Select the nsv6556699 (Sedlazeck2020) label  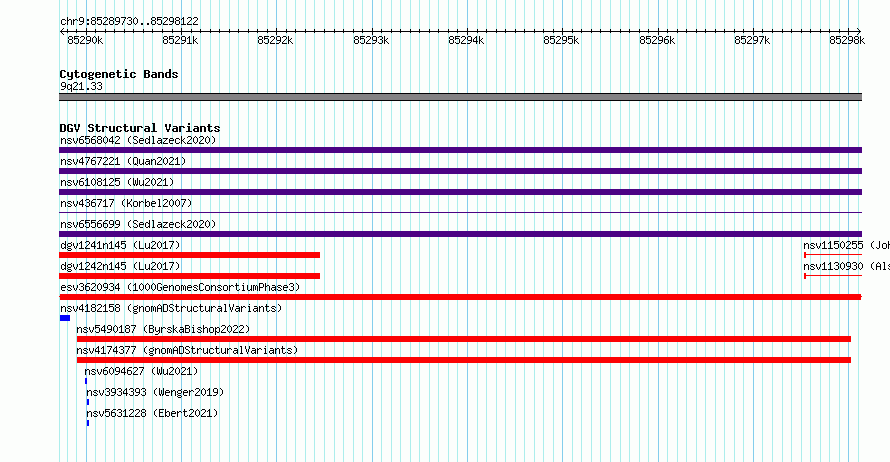138,224
